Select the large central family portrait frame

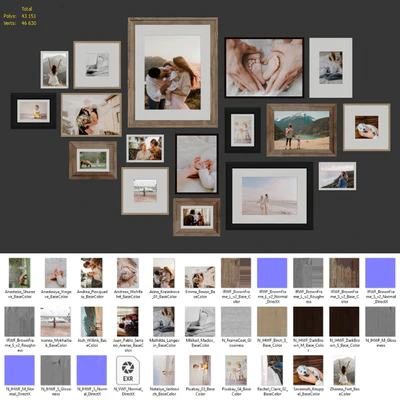point(173,73)
